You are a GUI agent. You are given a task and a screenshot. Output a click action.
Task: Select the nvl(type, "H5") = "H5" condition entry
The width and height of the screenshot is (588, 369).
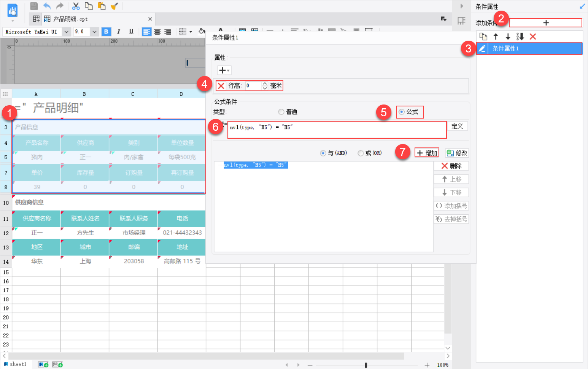256,165
